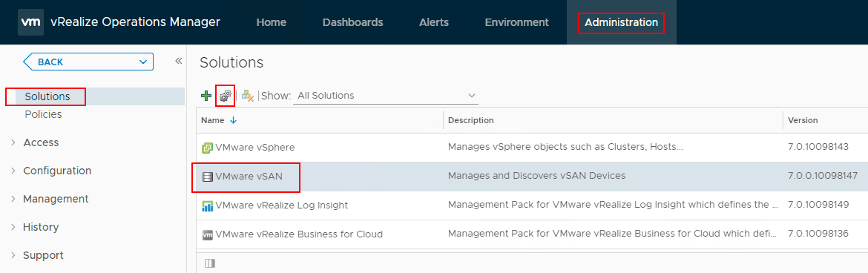Expand the Management section
Image resolution: width=868 pixels, height=273 pixels.
point(13,199)
